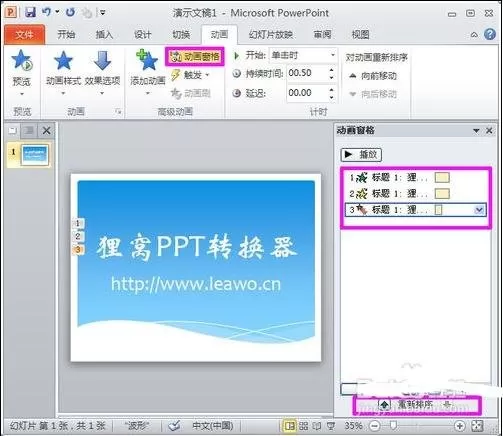Click the 播放 button in animation pane

click(361, 154)
